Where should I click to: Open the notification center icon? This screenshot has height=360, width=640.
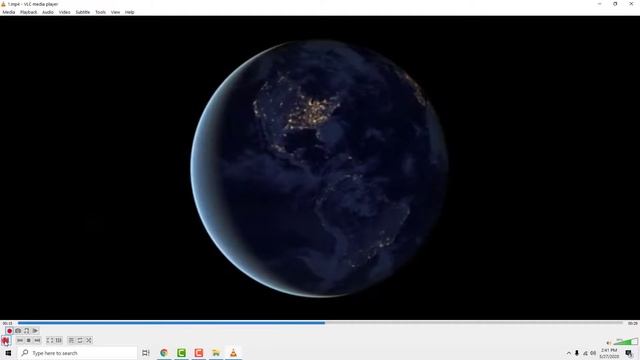(x=629, y=353)
